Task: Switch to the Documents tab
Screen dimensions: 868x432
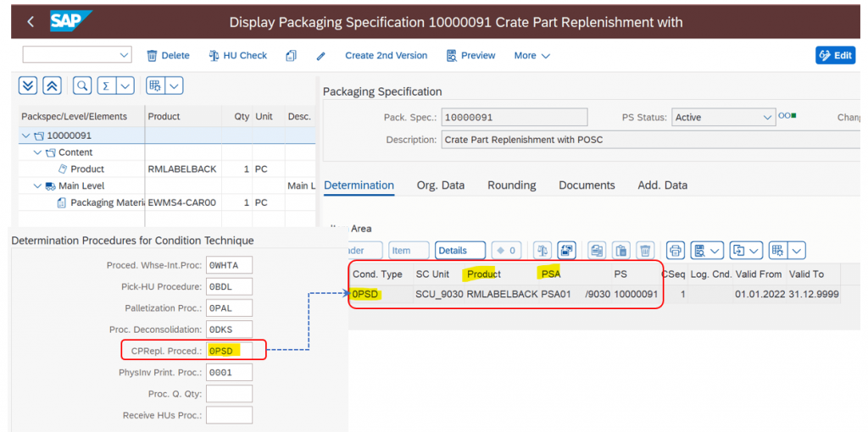Action: tap(587, 186)
